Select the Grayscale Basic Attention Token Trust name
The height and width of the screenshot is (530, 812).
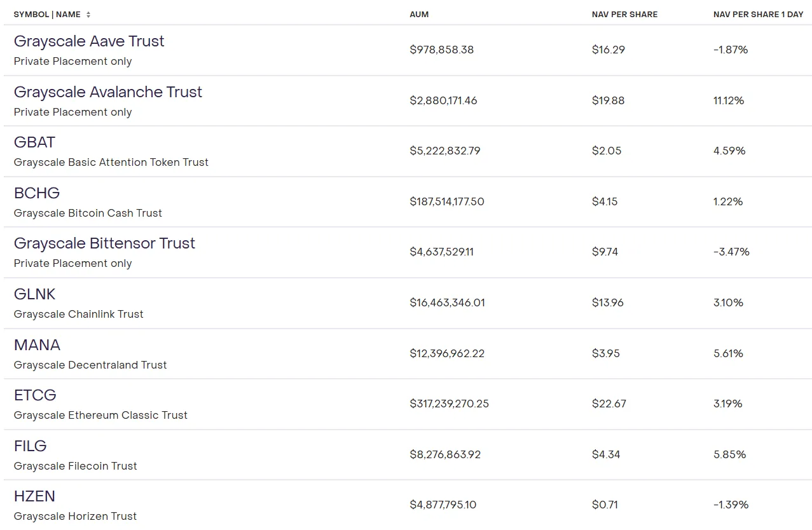click(x=111, y=163)
